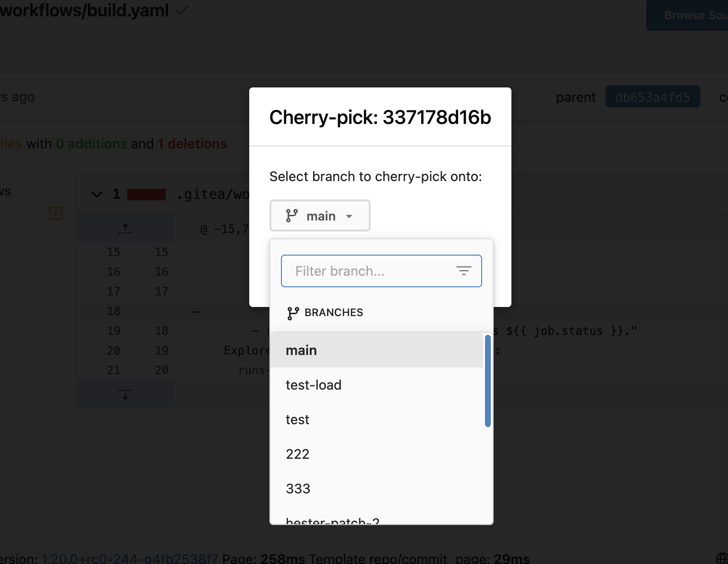Expand diff lines downward
The image size is (728, 564).
coord(125,394)
